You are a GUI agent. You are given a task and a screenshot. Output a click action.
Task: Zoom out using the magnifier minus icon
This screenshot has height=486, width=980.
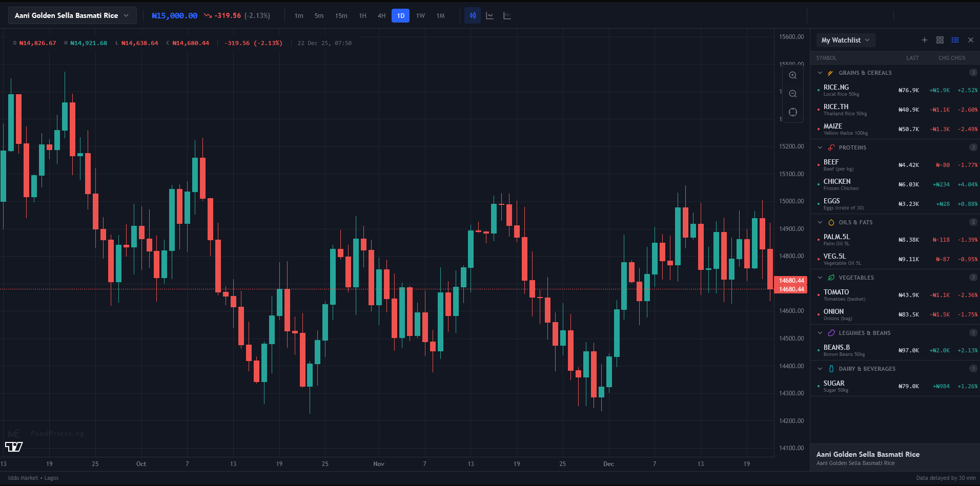[x=792, y=94]
